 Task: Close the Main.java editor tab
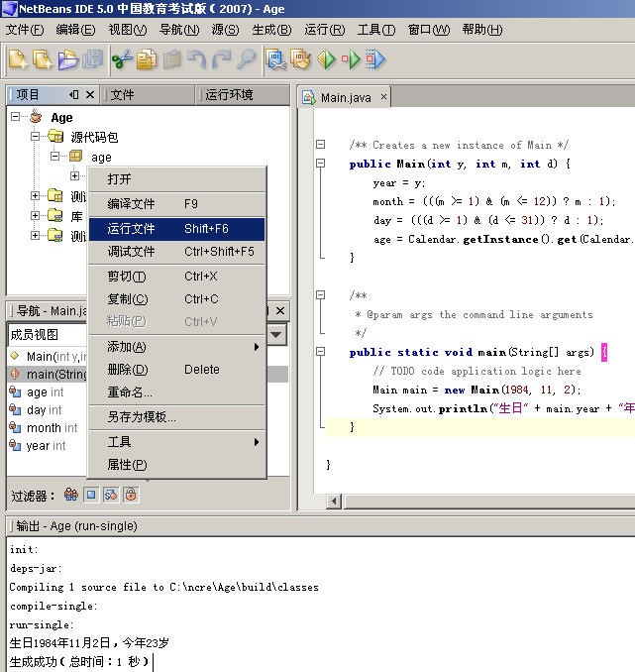pyautogui.click(x=383, y=97)
